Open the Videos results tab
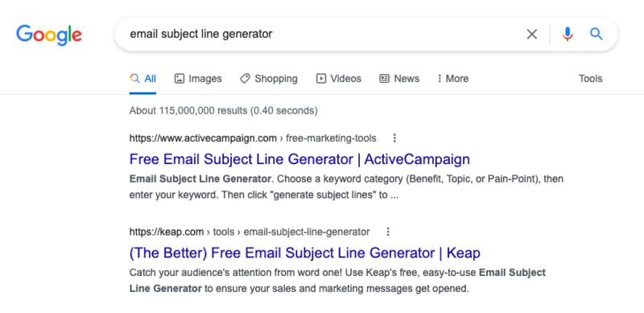644x313 pixels. (338, 79)
